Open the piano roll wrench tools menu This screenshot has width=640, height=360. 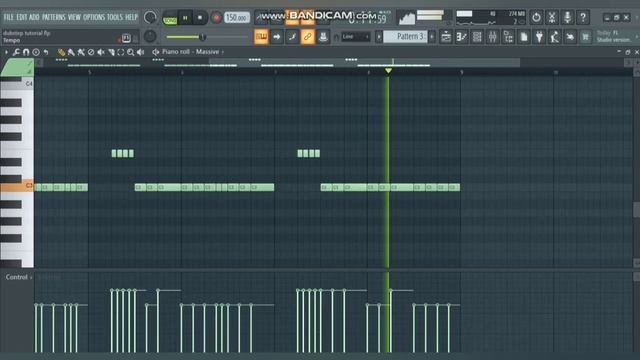(16, 52)
